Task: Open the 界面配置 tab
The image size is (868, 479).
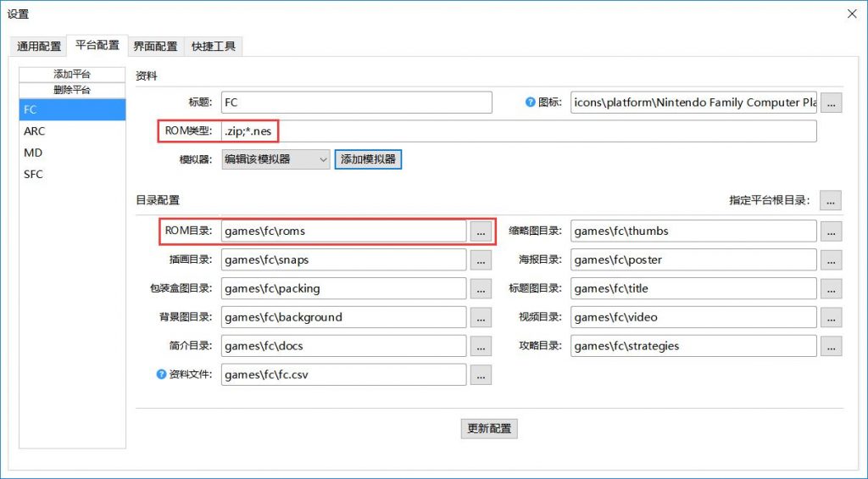Action: [155, 46]
